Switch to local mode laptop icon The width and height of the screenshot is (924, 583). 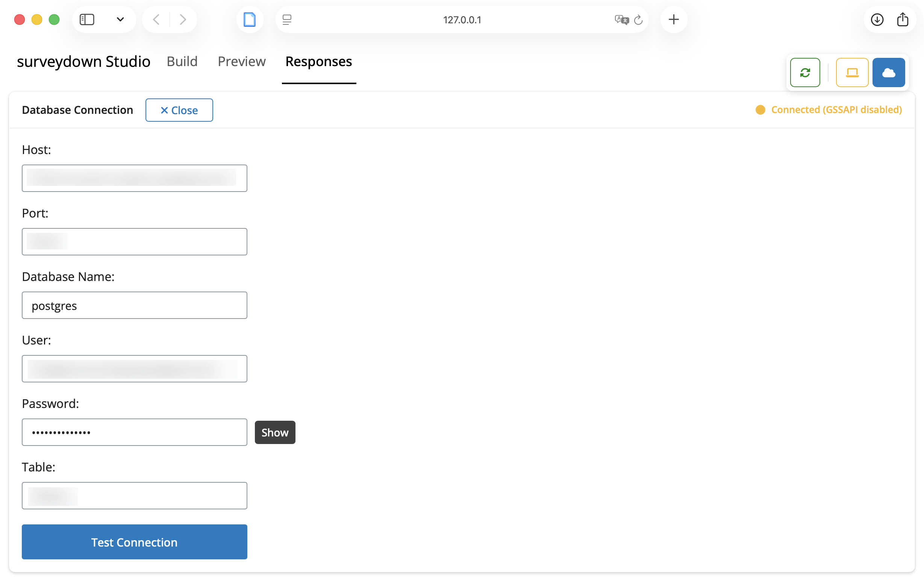[852, 72]
